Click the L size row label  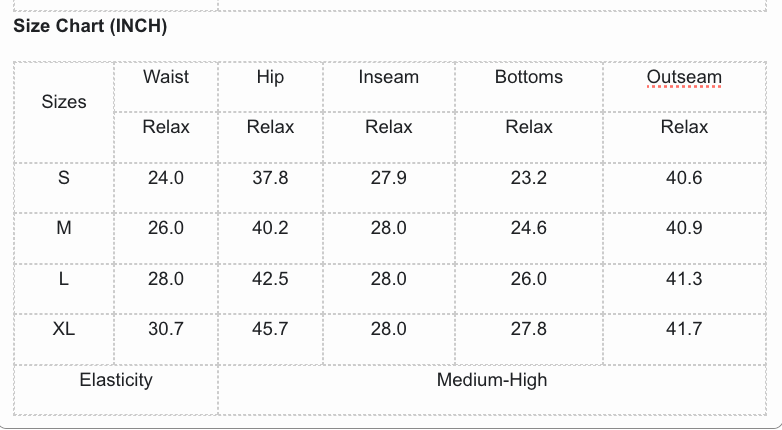[64, 279]
